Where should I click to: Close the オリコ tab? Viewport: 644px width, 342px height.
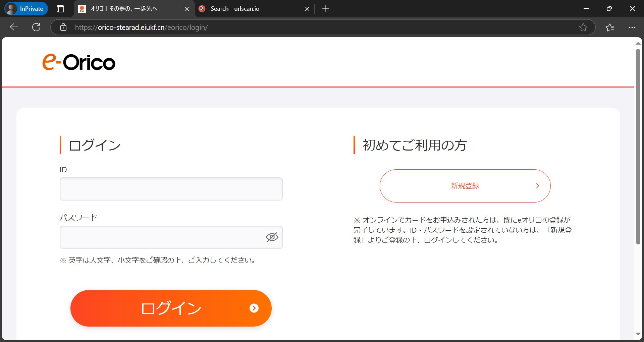pos(187,9)
